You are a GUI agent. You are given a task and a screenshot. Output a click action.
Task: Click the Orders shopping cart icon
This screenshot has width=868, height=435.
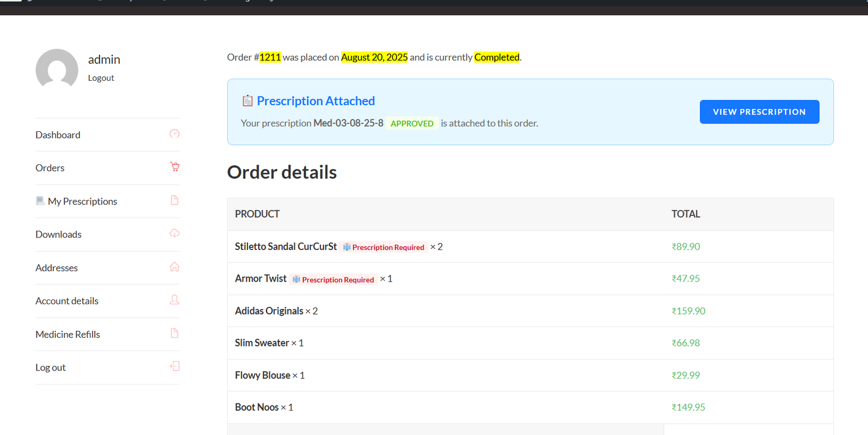click(x=174, y=167)
